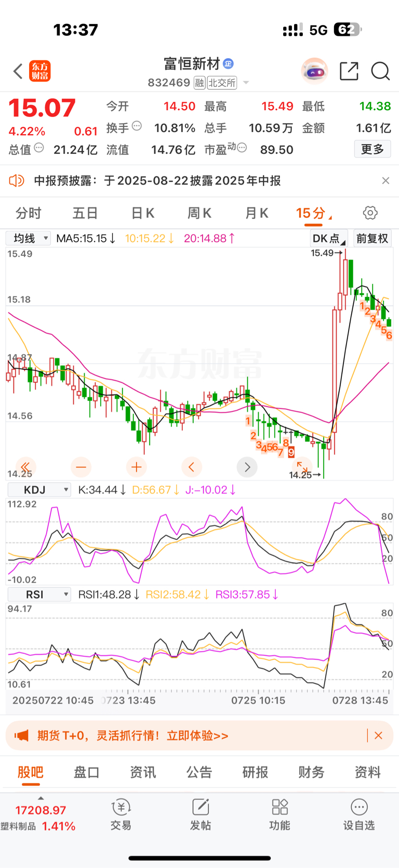This screenshot has height=868, width=399.
Task: Tap the orange MA10 15.22 value
Action: tap(150, 238)
